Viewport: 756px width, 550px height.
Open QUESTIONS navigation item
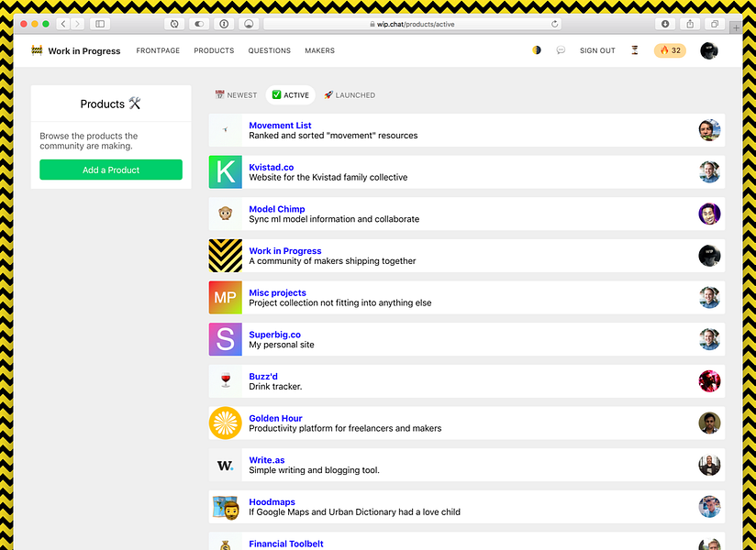tap(270, 50)
